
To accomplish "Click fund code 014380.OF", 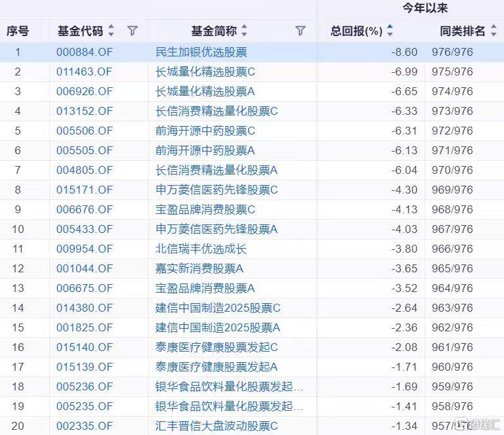I will point(85,308).
